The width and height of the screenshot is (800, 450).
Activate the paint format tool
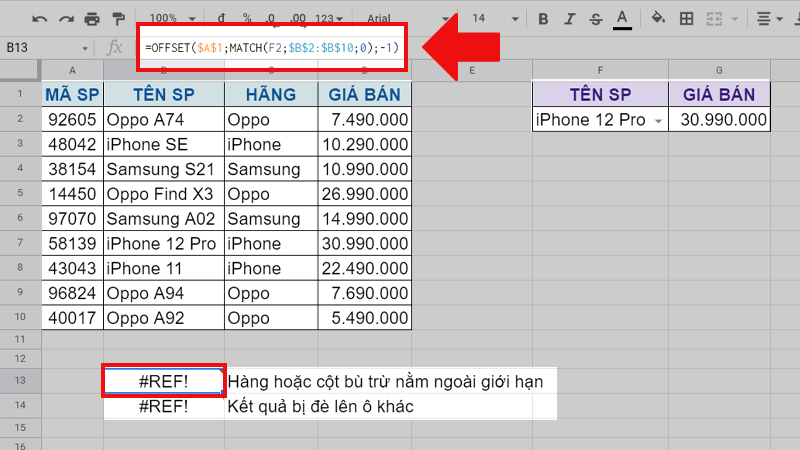(x=118, y=19)
